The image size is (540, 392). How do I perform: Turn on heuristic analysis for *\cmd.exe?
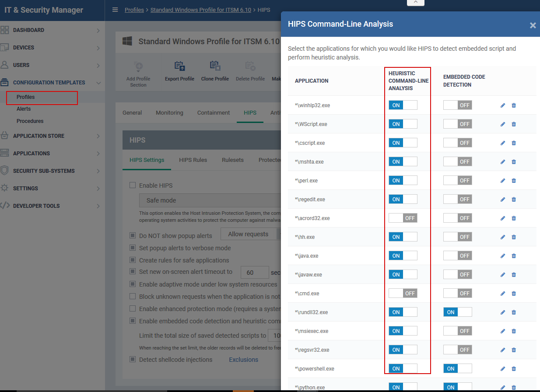click(x=403, y=293)
